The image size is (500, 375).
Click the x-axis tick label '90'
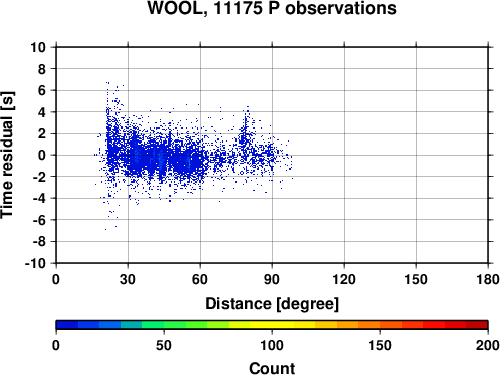(x=272, y=279)
